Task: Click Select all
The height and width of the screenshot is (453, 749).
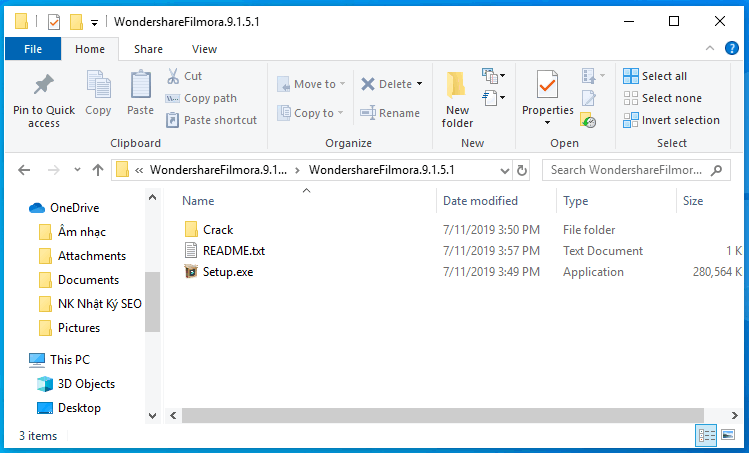Action: (655, 76)
